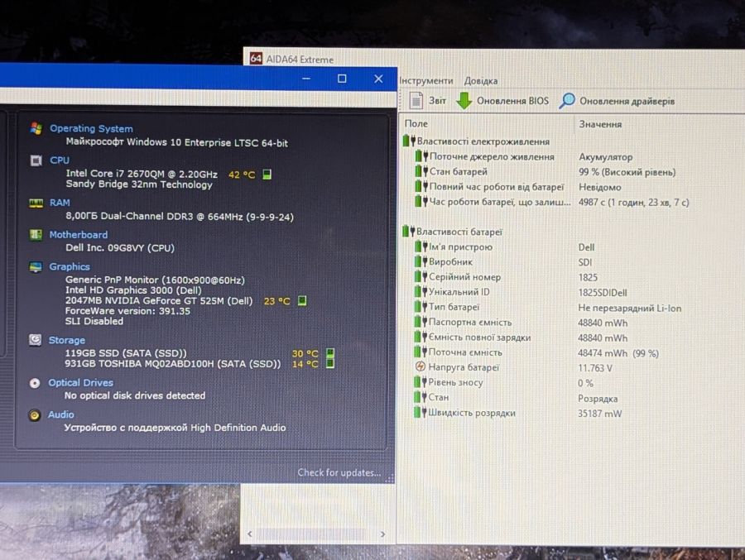Select the Властивості батареї group row
The height and width of the screenshot is (560, 745).
(452, 232)
